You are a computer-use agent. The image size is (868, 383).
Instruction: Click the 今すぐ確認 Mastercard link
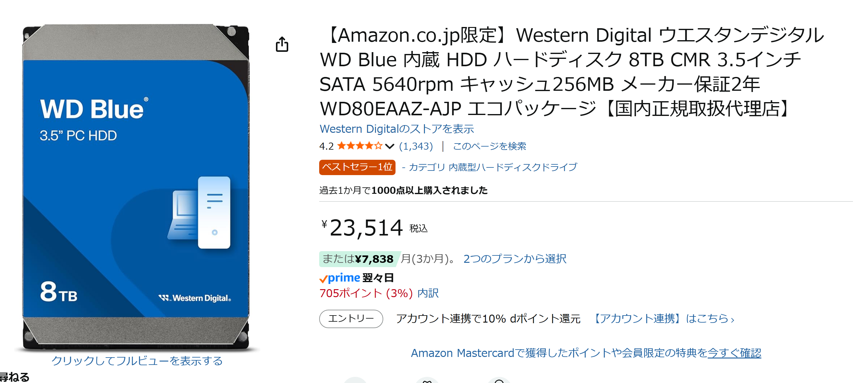[x=734, y=353]
